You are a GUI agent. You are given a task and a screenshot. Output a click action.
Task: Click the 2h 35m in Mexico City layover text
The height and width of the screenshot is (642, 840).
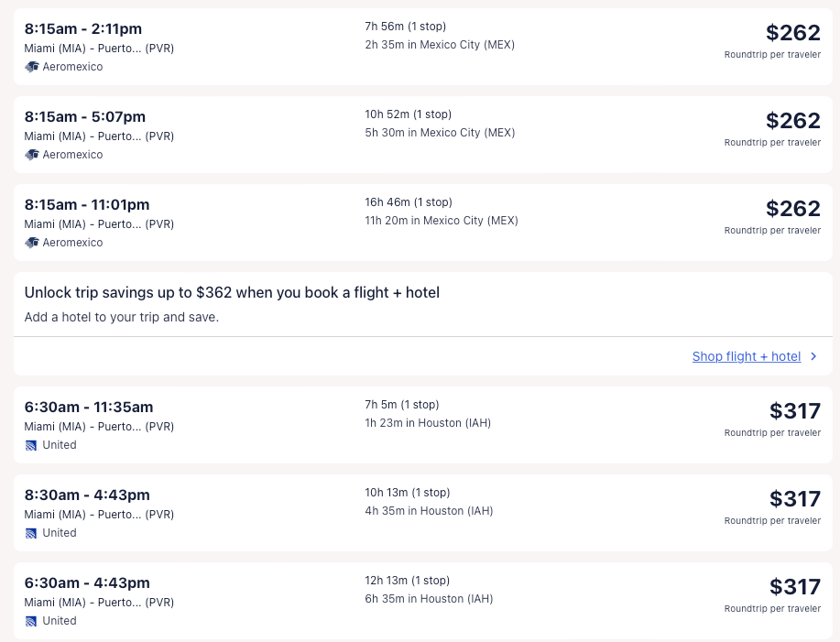tap(440, 45)
